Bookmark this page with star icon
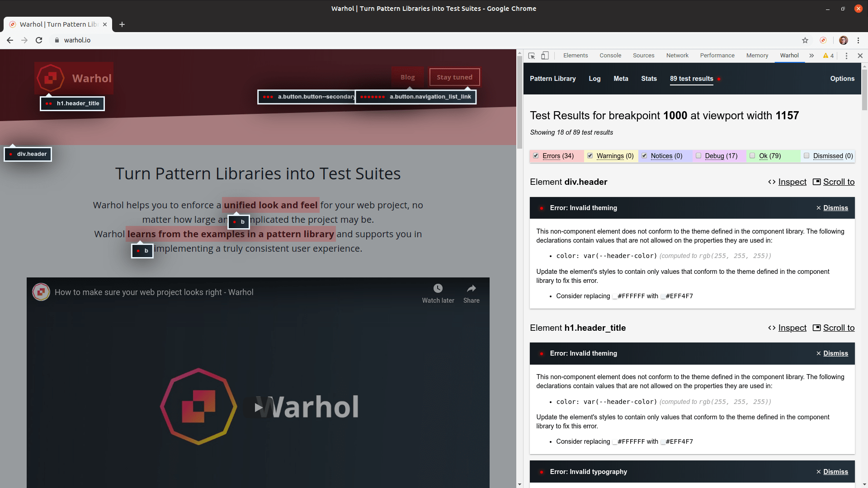The height and width of the screenshot is (488, 868). coord(805,40)
